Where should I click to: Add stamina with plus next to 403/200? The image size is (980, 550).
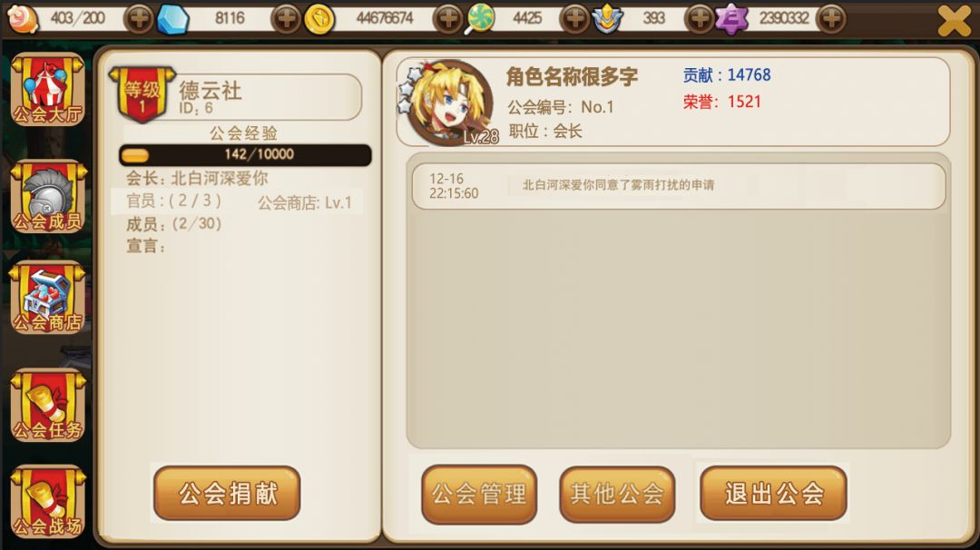tap(139, 19)
